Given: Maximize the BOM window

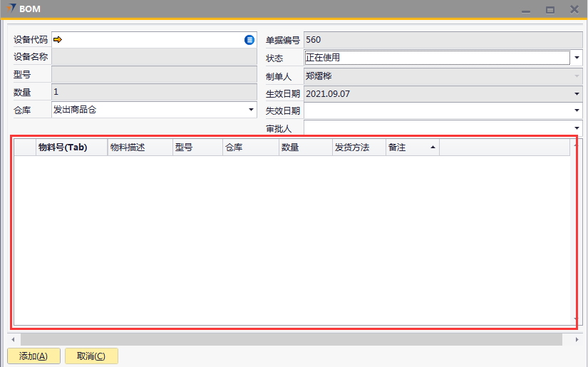Looking at the screenshot, I should pyautogui.click(x=550, y=10).
